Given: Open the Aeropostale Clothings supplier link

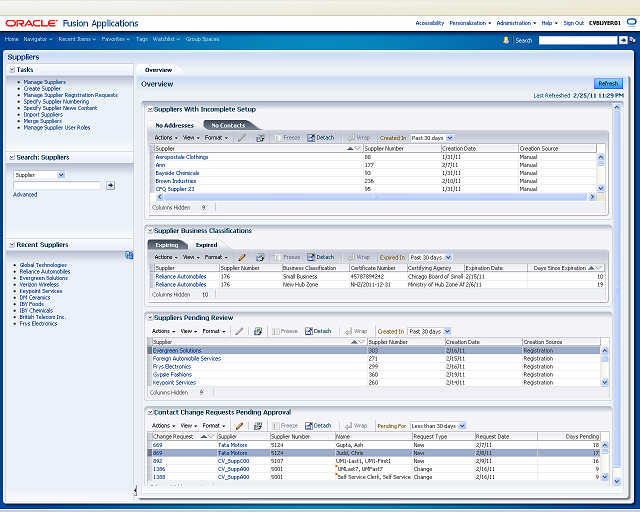Looking at the screenshot, I should point(182,157).
